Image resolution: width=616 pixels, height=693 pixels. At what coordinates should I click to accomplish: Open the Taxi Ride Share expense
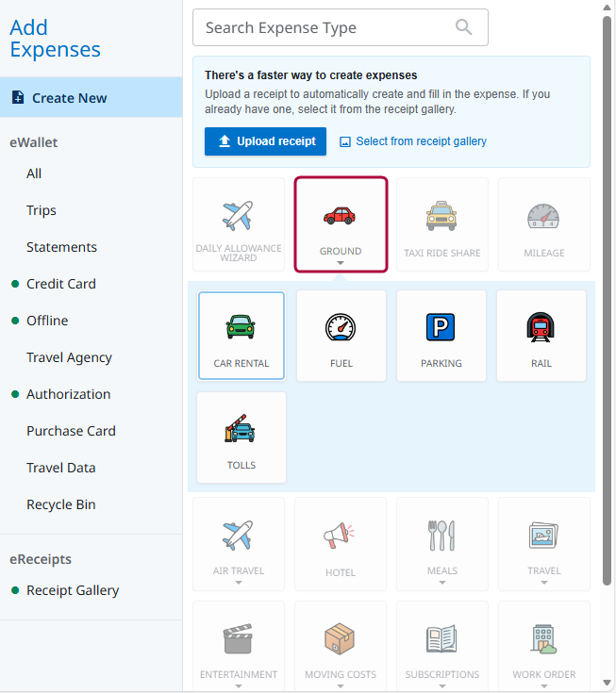click(441, 224)
